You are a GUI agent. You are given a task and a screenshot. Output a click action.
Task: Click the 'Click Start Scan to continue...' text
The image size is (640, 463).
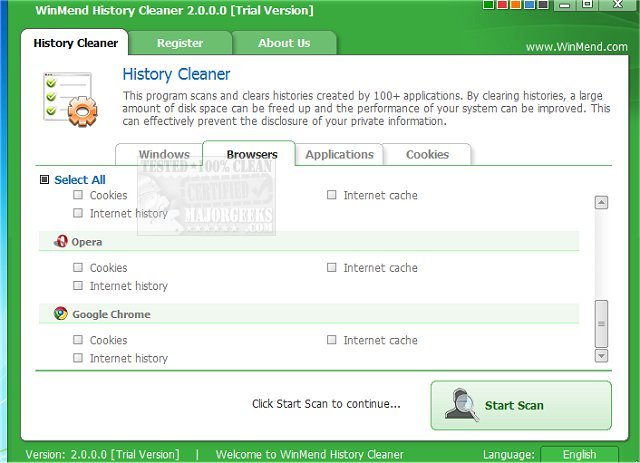click(326, 404)
